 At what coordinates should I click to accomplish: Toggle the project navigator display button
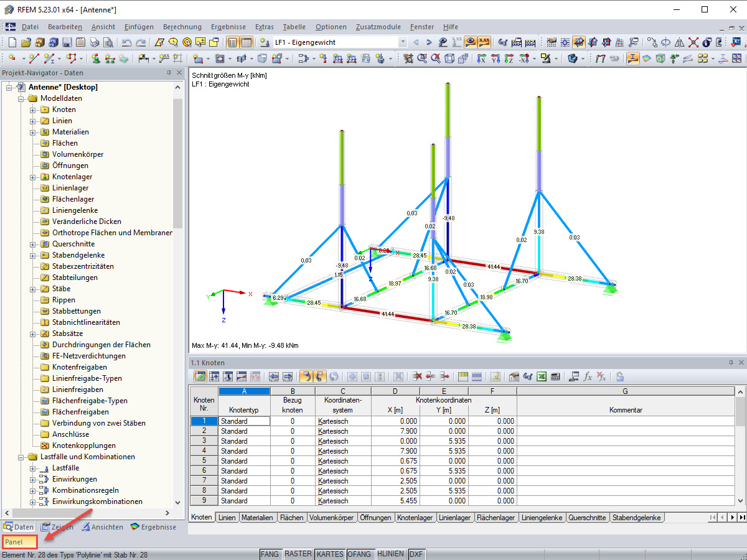pos(232,42)
